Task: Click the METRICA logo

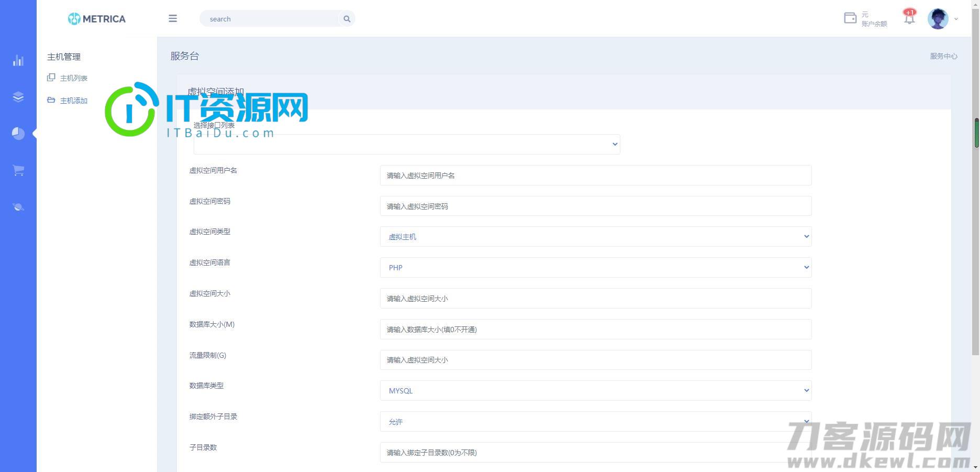Action: tap(97, 19)
